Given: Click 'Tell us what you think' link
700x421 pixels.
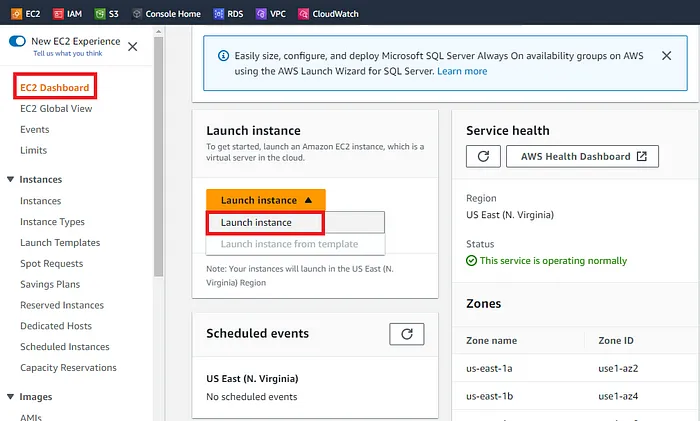Looking at the screenshot, I should click(68, 54).
